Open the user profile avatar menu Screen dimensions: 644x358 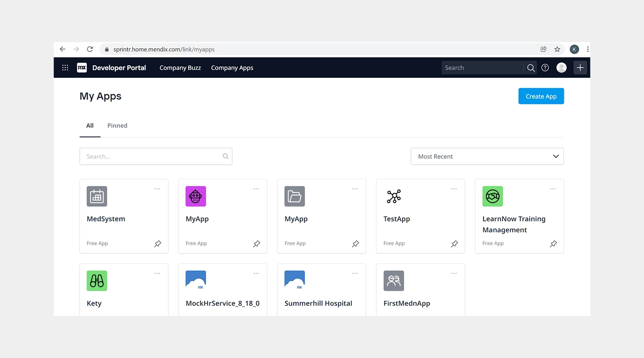561,68
